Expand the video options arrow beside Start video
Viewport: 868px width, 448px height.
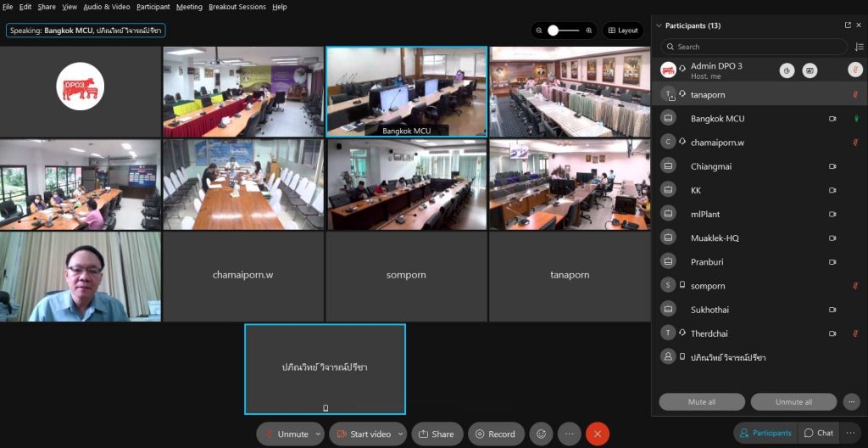tap(401, 434)
